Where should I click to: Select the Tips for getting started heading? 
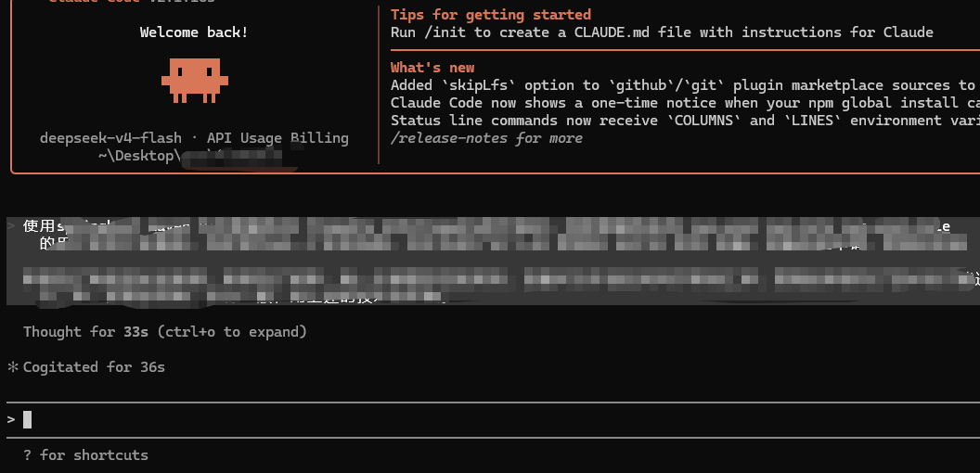tap(491, 14)
